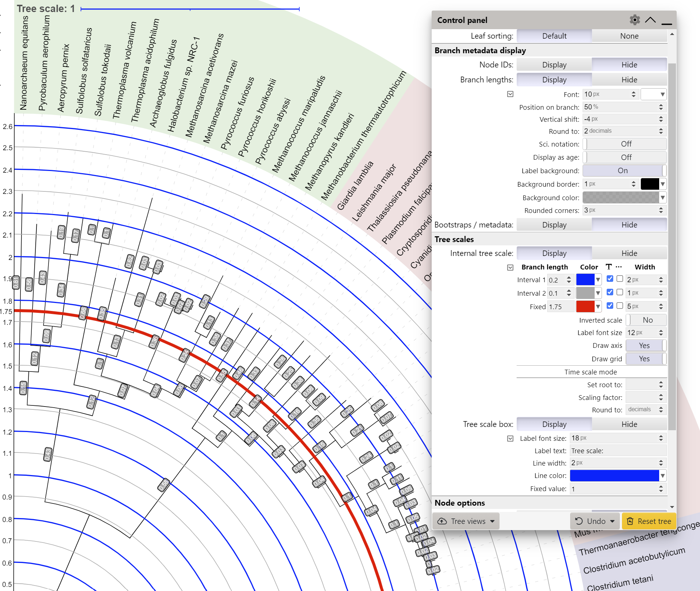The width and height of the screenshot is (700, 591).
Task: Uncheck the Interval 1 label checkbox
Action: [x=610, y=279]
